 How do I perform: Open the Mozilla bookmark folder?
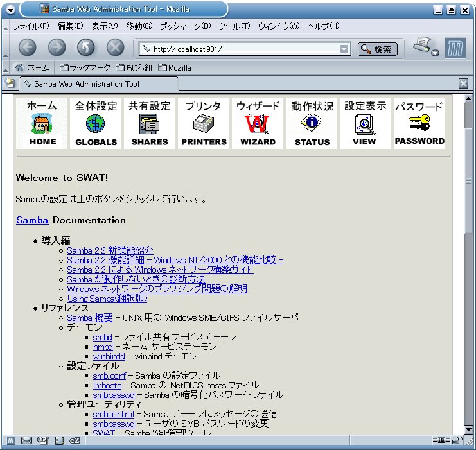click(x=175, y=67)
